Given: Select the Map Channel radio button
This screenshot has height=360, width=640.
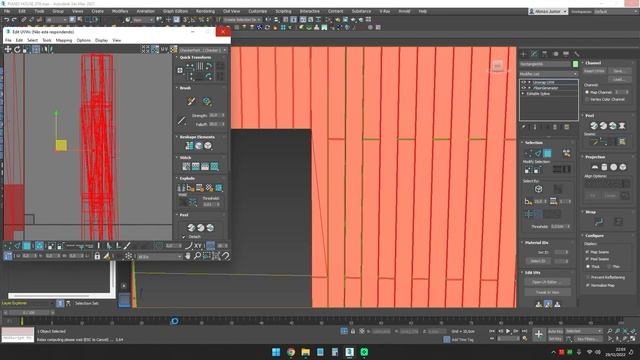Looking at the screenshot, I should [587, 92].
